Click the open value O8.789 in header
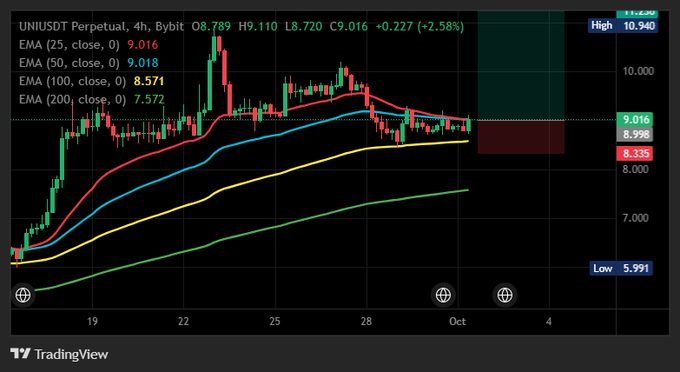Viewport: 680px width, 372px height. pyautogui.click(x=211, y=26)
